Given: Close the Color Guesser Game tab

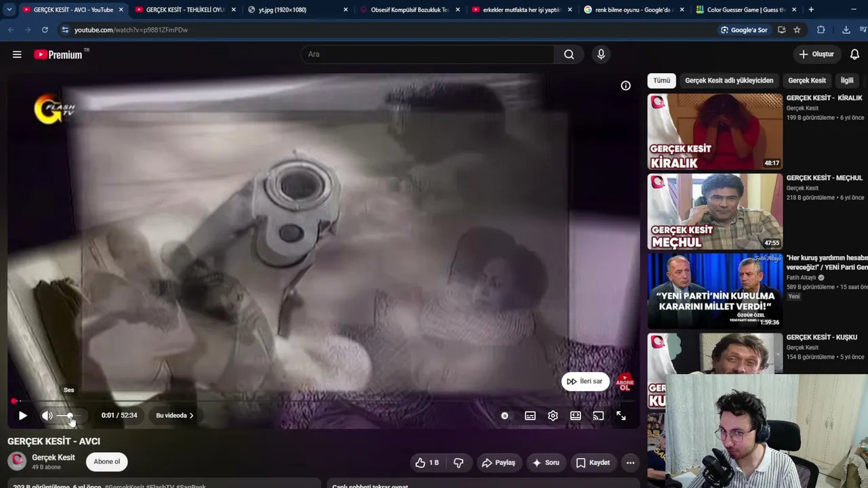Looking at the screenshot, I should (794, 9).
